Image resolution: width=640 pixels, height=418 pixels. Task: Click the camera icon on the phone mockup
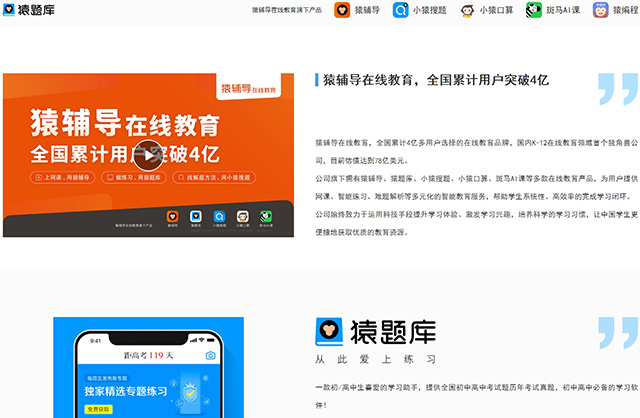click(210, 356)
